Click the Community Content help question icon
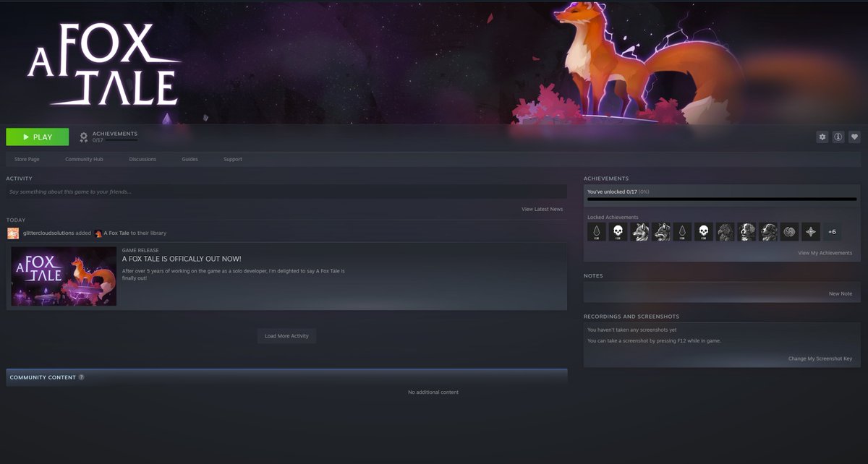This screenshot has height=464, width=868. click(81, 377)
